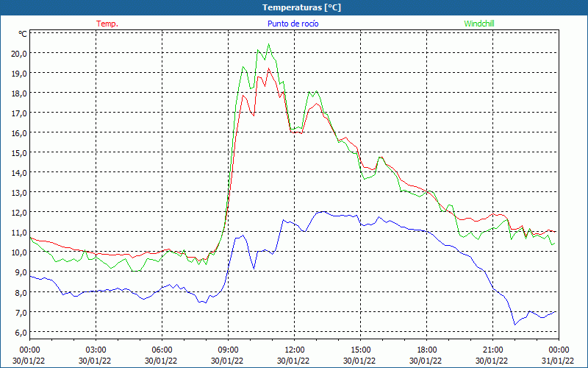This screenshot has width=588, height=368.
Task: Click the 13,0 y-axis value
Action: point(20,193)
